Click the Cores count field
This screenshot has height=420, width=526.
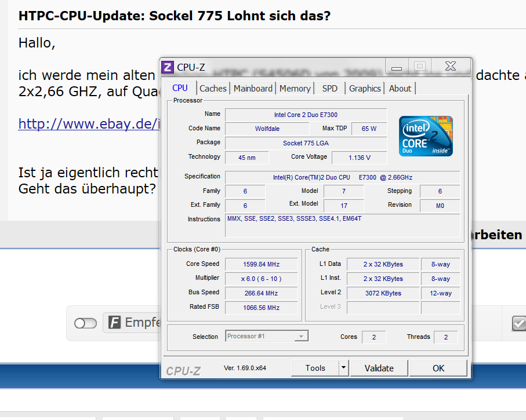click(373, 337)
